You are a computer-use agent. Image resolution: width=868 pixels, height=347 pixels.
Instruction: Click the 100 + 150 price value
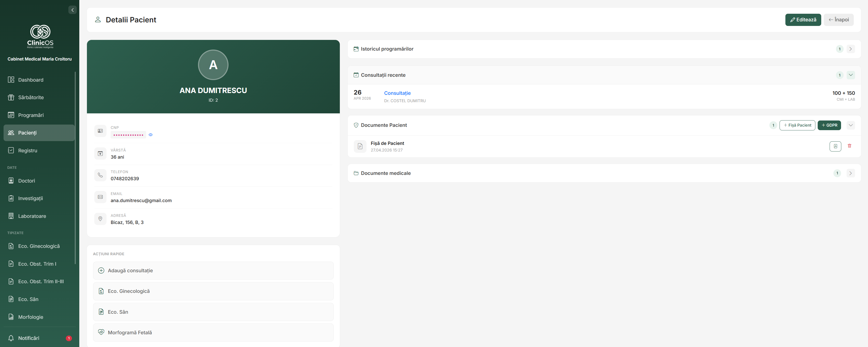point(843,93)
